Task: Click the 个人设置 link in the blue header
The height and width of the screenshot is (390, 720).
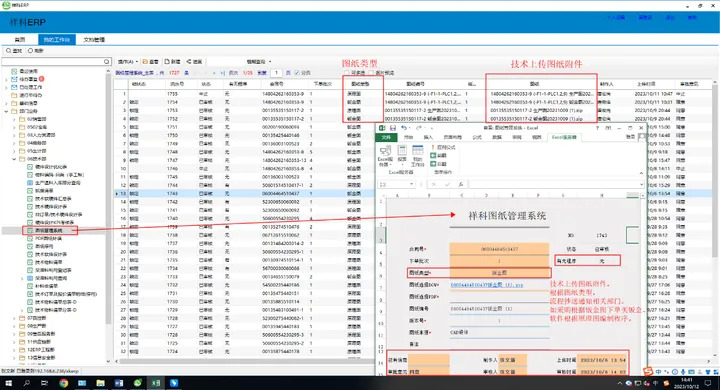Action: 616,17
